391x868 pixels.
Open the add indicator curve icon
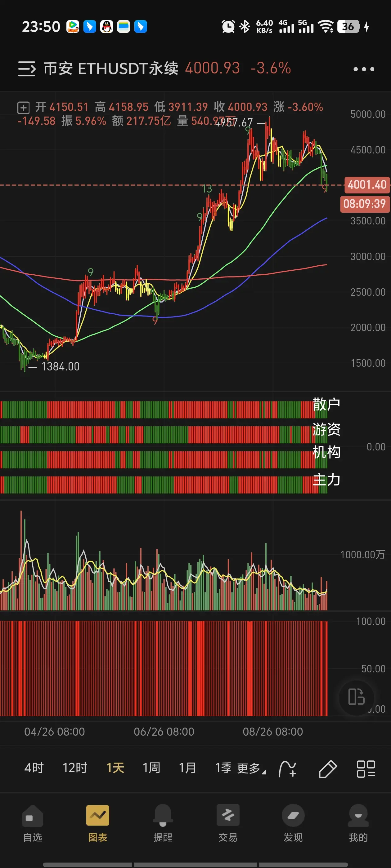[x=287, y=769]
